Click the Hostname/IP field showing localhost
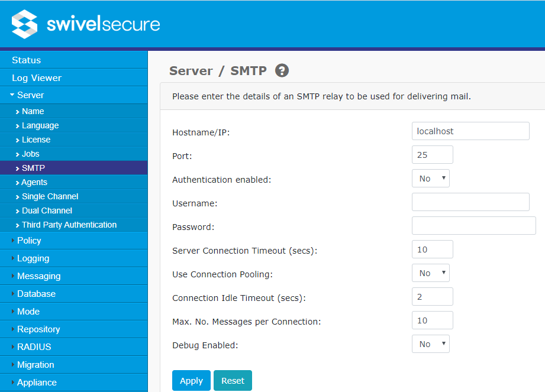 470,131
